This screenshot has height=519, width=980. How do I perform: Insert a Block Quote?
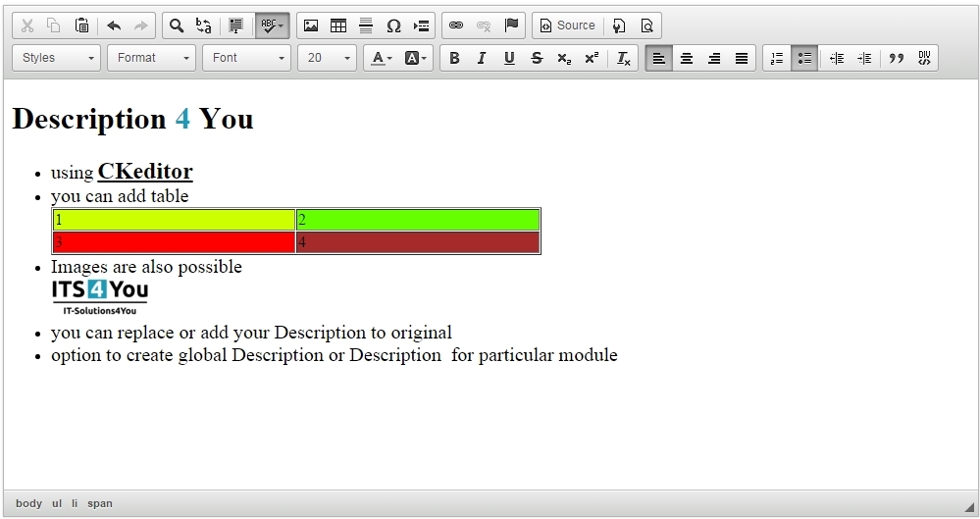coord(896,58)
